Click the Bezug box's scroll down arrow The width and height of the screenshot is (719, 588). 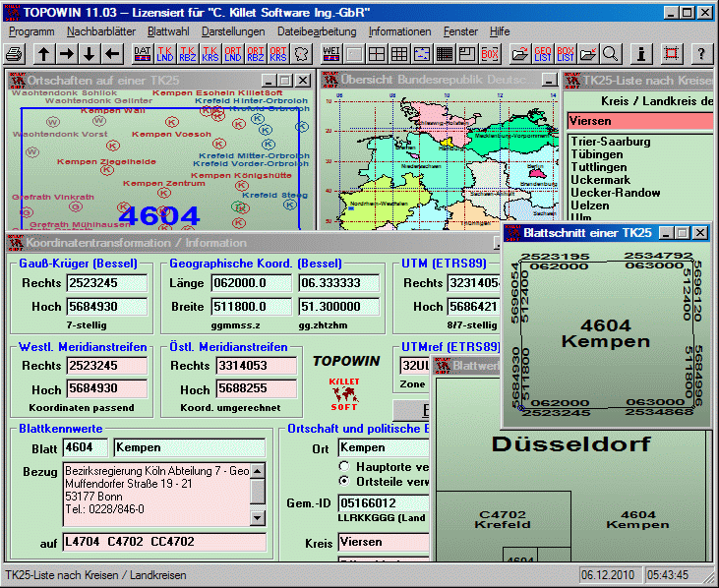click(x=258, y=518)
